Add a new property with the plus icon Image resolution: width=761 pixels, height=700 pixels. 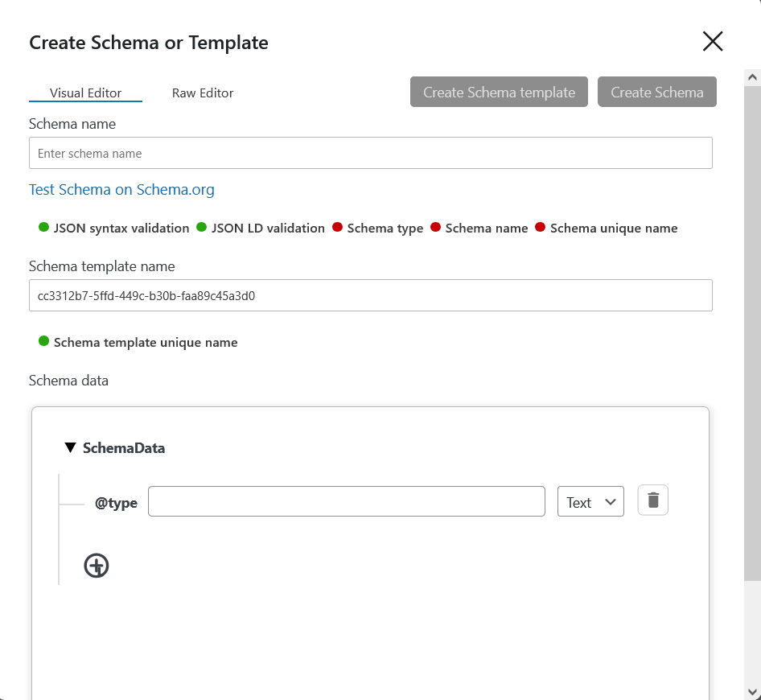pos(96,566)
